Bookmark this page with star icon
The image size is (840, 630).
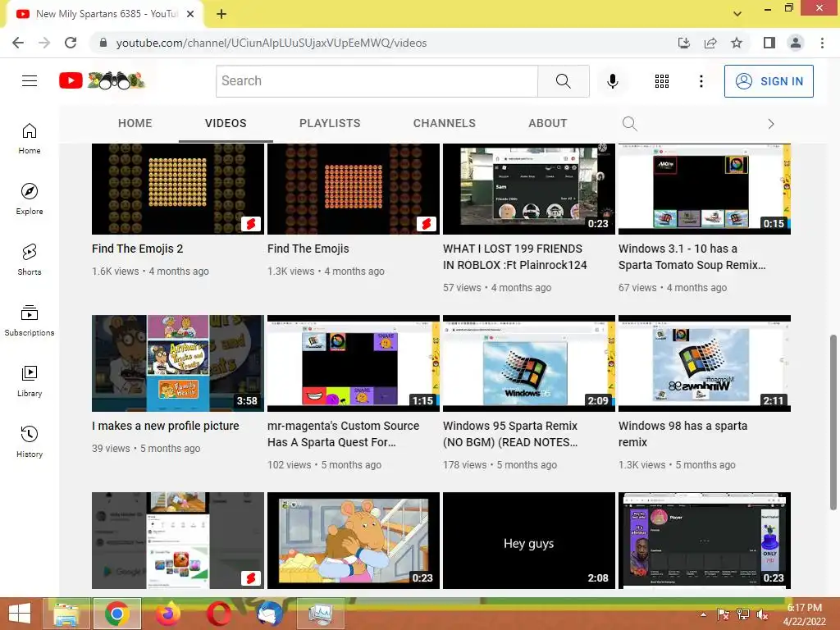click(737, 43)
